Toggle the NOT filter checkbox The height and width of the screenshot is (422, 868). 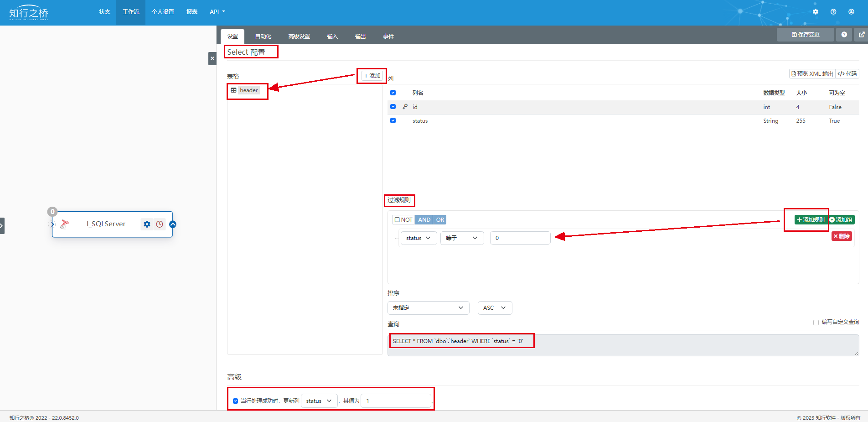397,220
